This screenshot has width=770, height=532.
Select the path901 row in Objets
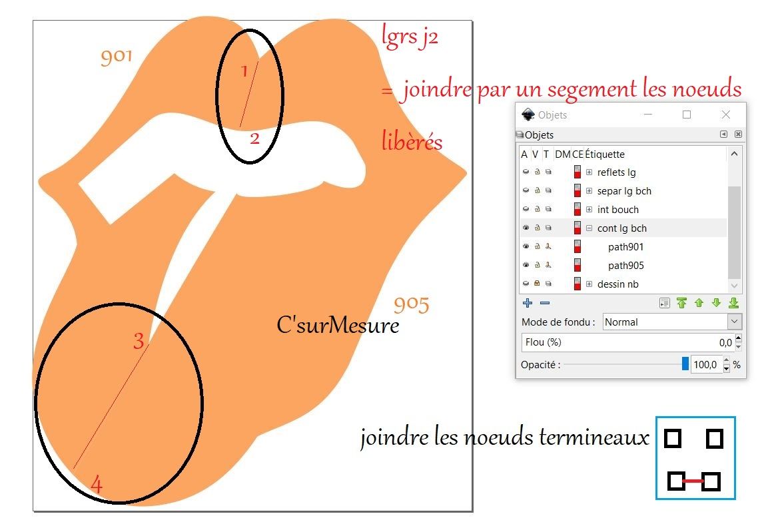point(623,246)
